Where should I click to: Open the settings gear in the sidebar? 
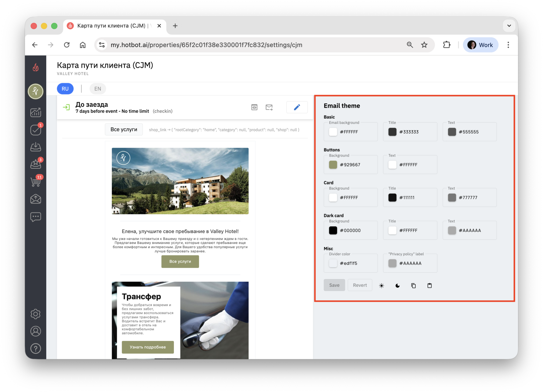tap(36, 314)
